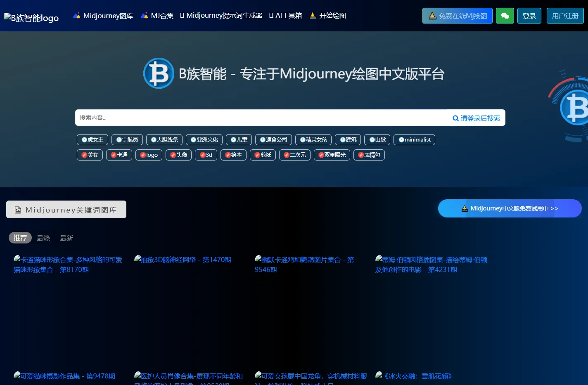Select the minimalist tag
Viewport: 588px width, 385px height.
[414, 139]
